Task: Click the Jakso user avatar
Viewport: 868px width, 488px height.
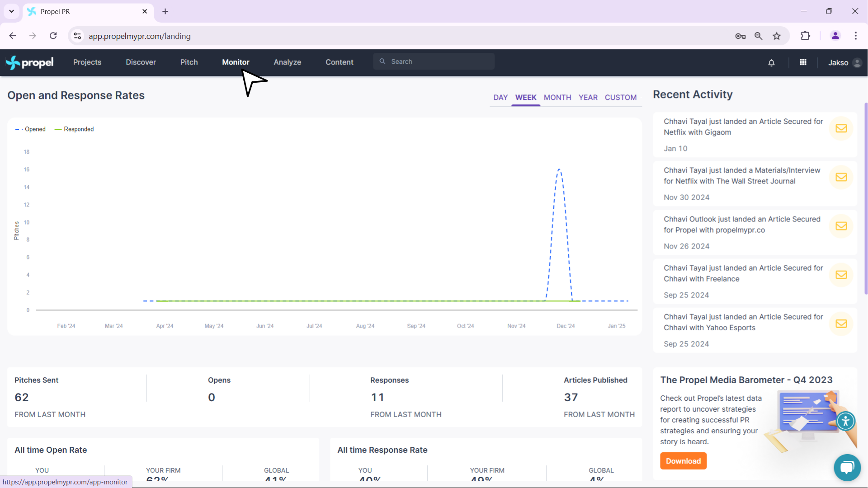Action: (857, 63)
